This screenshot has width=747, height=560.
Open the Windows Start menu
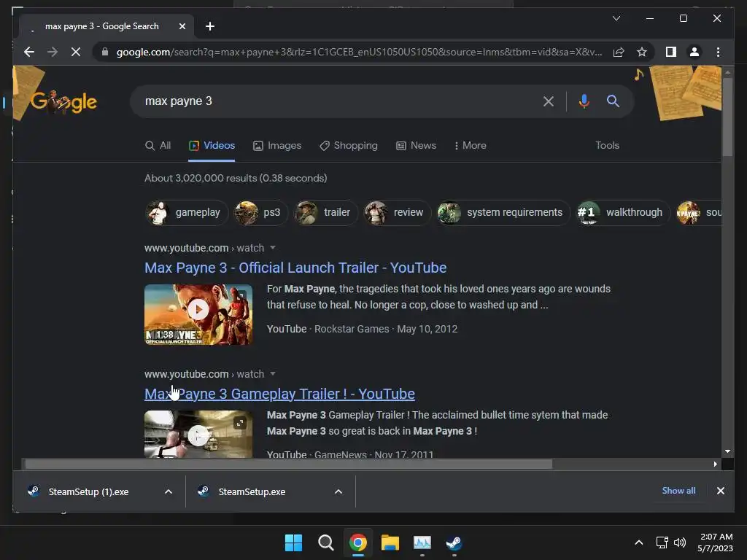pyautogui.click(x=293, y=542)
